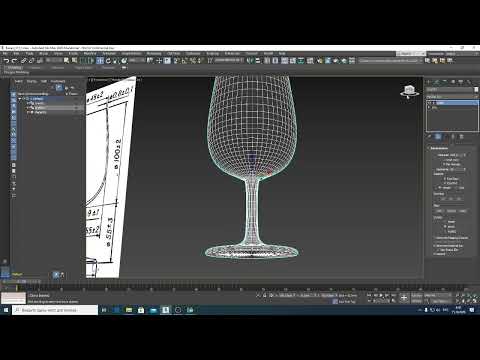
Task: Click the object color swatch
Action: (x=476, y=90)
